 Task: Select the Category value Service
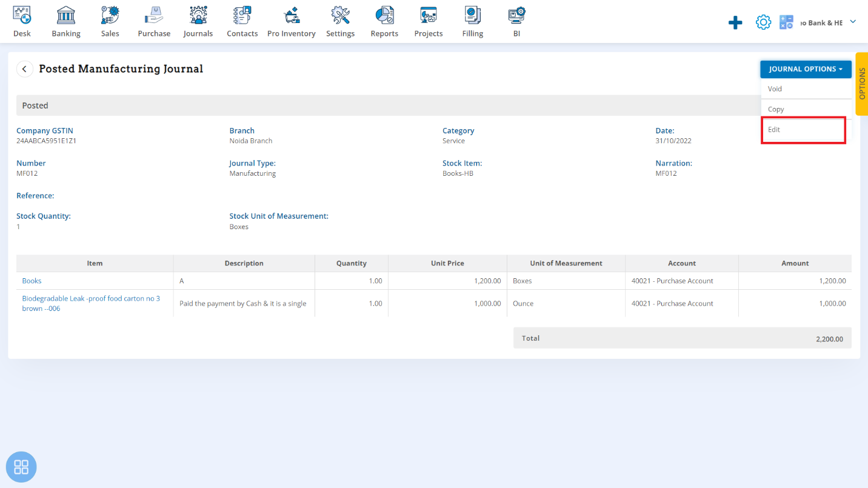[453, 141]
